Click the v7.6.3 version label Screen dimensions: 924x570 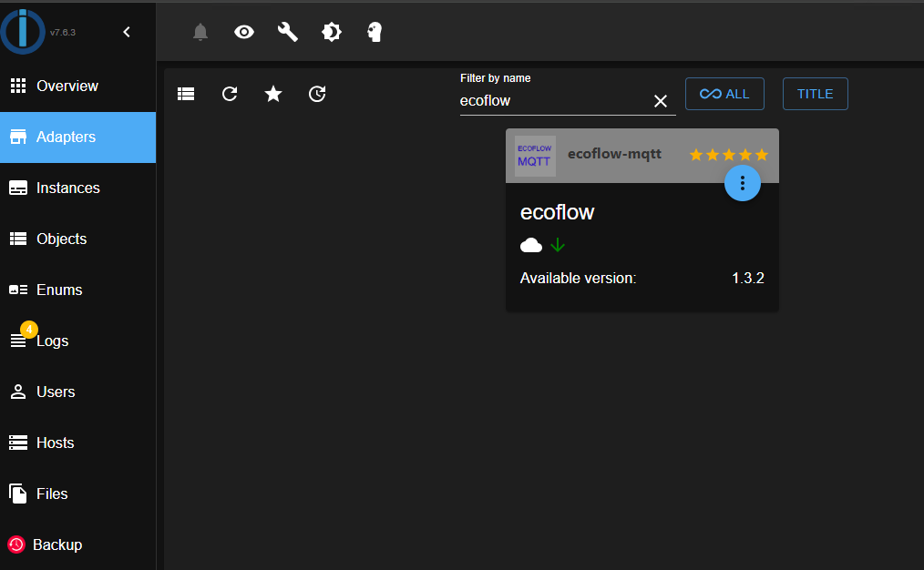point(63,33)
